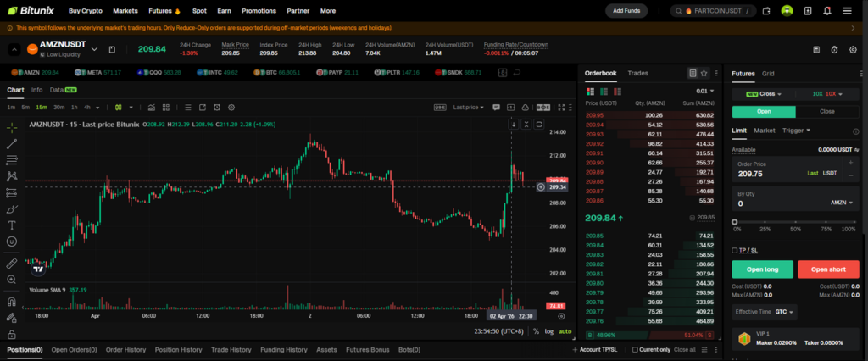Open the Last price source dropdown

pyautogui.click(x=468, y=108)
